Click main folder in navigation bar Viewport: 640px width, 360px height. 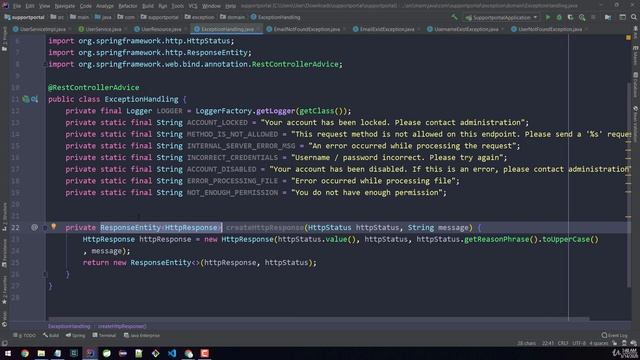[x=79, y=17]
